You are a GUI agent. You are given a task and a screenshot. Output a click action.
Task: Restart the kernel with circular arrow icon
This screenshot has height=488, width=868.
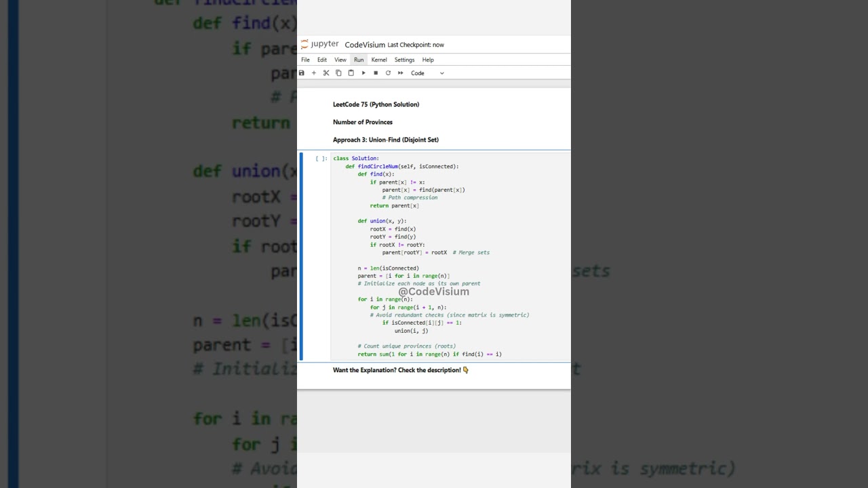388,73
